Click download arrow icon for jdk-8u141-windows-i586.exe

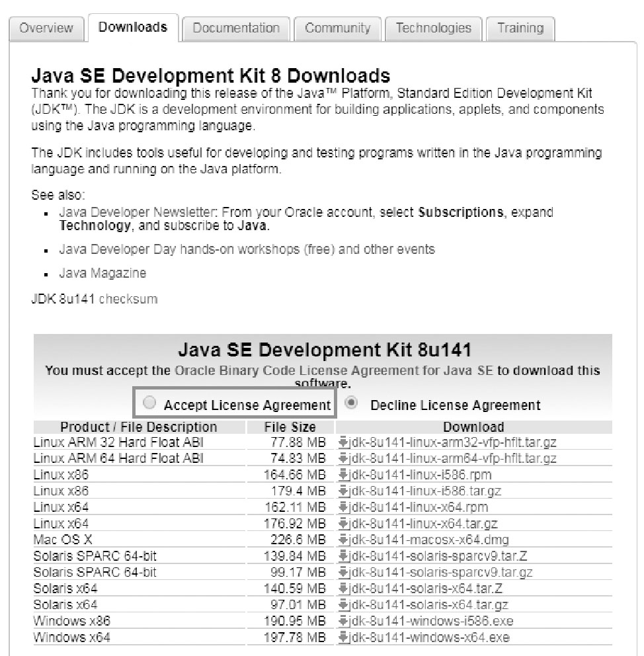[x=344, y=621]
